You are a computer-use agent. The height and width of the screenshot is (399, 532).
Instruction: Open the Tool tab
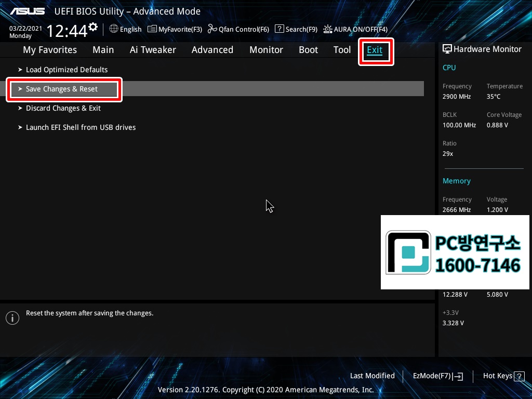click(342, 50)
